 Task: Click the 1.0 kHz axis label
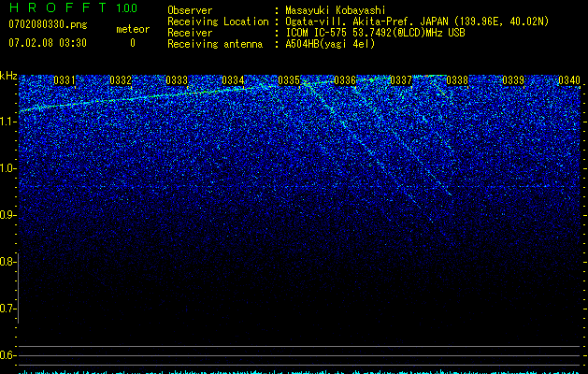tap(7, 168)
